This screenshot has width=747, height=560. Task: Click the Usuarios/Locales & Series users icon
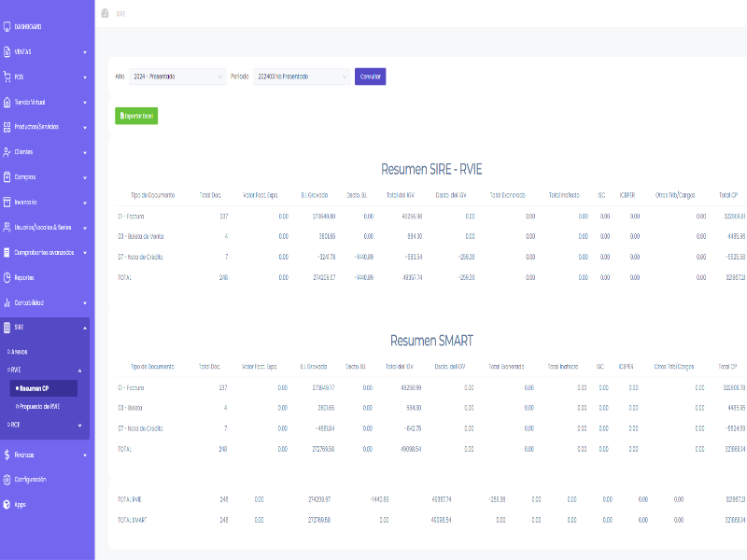(x=7, y=227)
